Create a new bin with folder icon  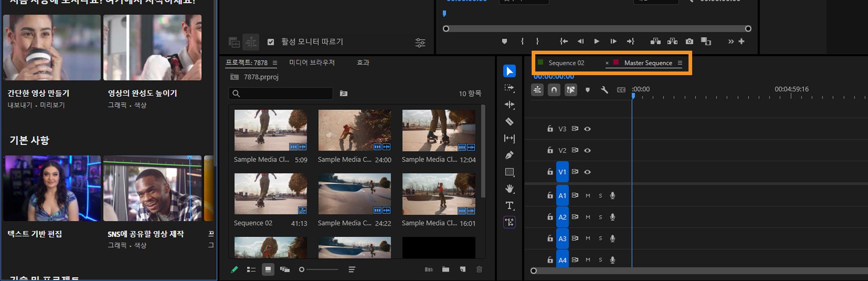[x=446, y=269]
